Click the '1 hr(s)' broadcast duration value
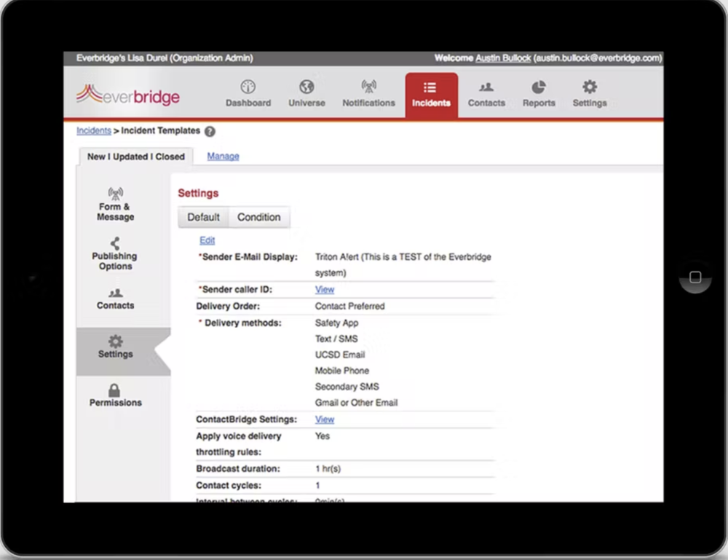Viewport: 728px width, 560px height. click(328, 469)
